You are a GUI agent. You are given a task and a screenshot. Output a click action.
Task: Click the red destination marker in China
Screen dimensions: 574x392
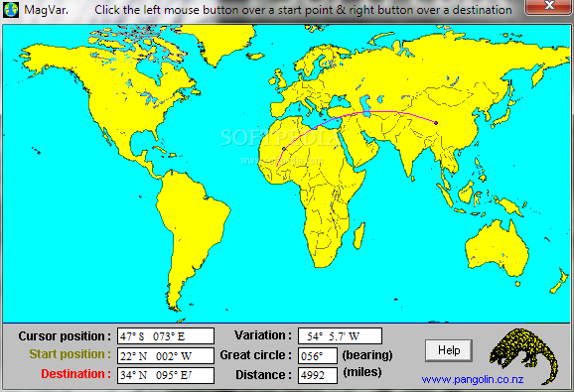436,123
